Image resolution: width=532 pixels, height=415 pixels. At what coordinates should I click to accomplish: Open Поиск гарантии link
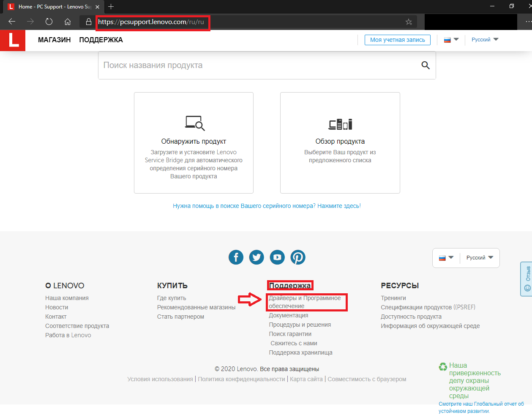click(290, 334)
